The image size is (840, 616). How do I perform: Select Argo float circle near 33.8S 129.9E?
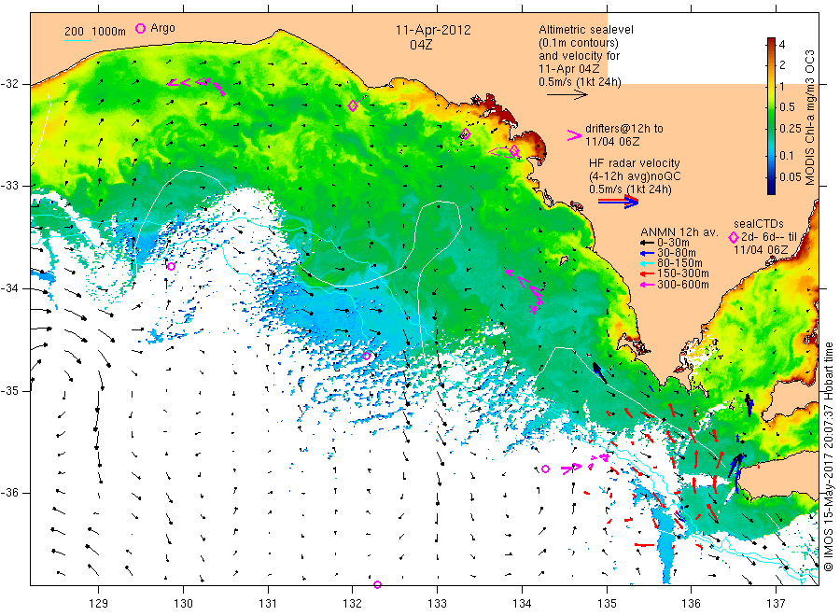[171, 266]
